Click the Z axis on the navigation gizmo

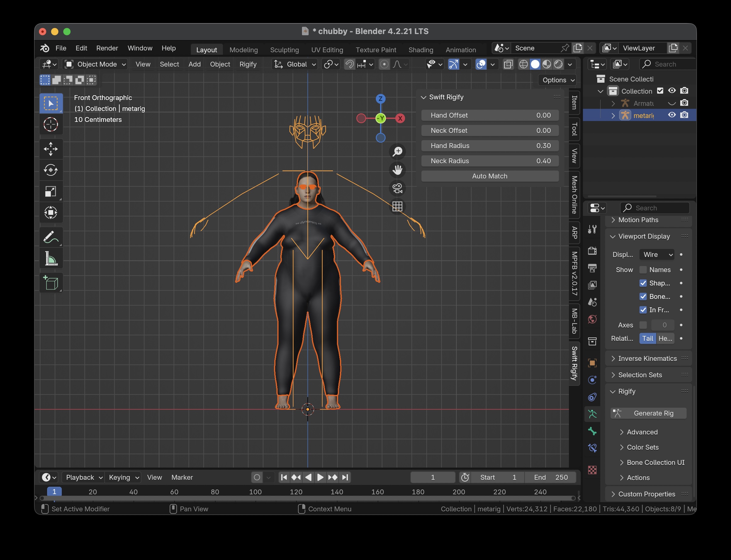click(380, 99)
